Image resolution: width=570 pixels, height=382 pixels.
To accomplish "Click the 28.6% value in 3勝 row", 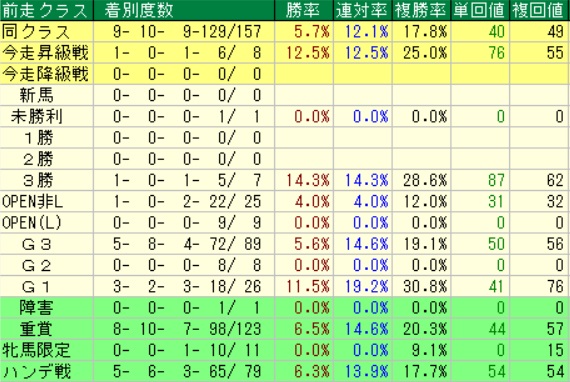I will (x=422, y=180).
